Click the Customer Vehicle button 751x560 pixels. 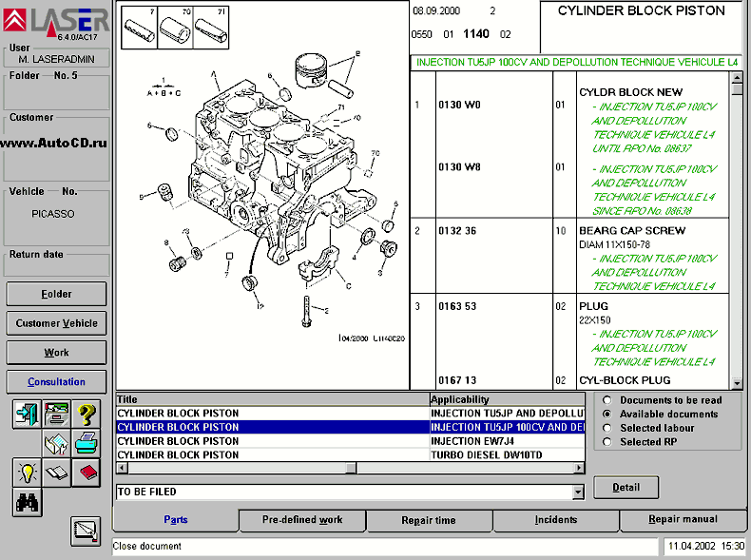tap(56, 323)
